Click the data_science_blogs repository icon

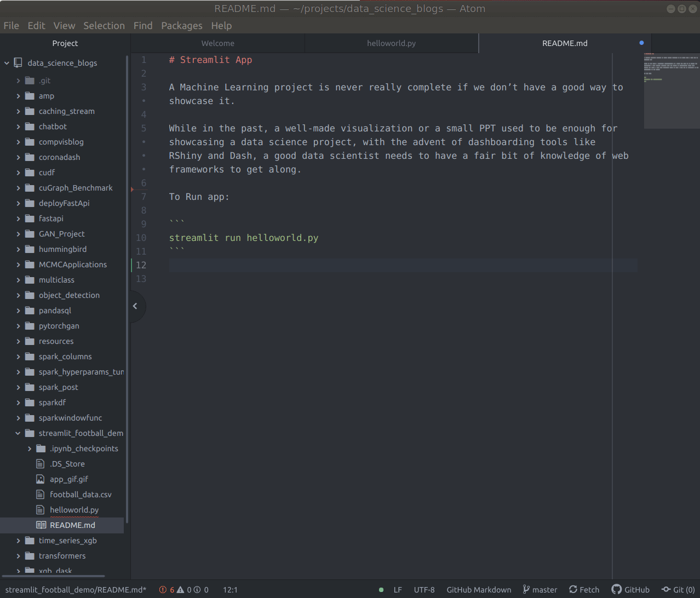18,63
